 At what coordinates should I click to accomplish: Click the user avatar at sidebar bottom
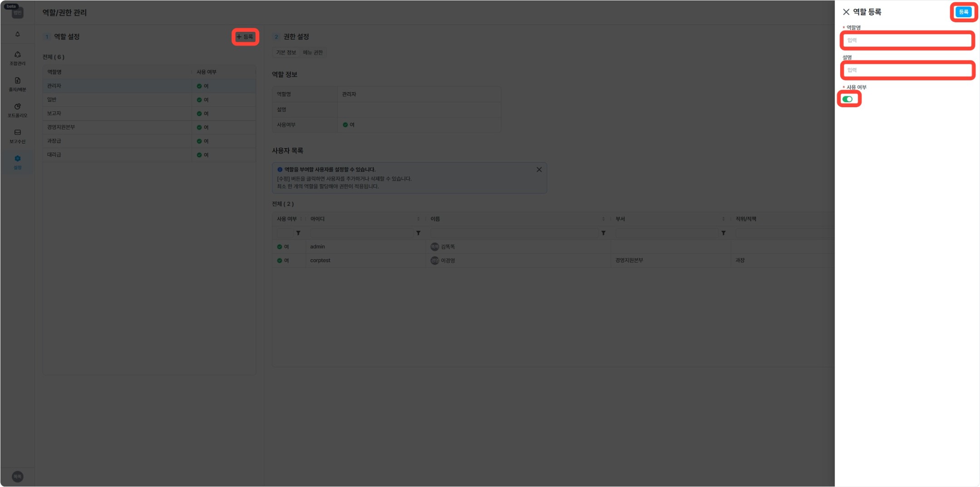click(17, 476)
